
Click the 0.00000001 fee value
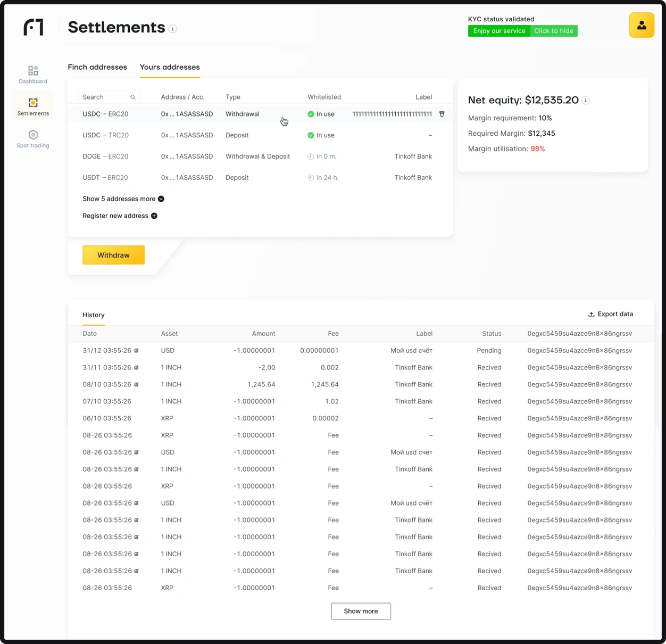point(319,351)
